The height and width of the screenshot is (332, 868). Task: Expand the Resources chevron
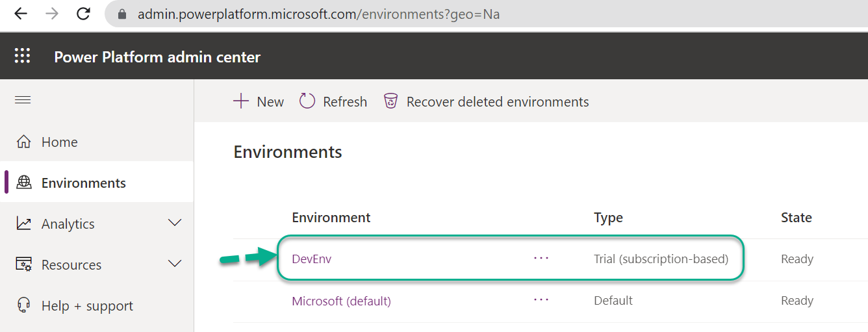(175, 264)
